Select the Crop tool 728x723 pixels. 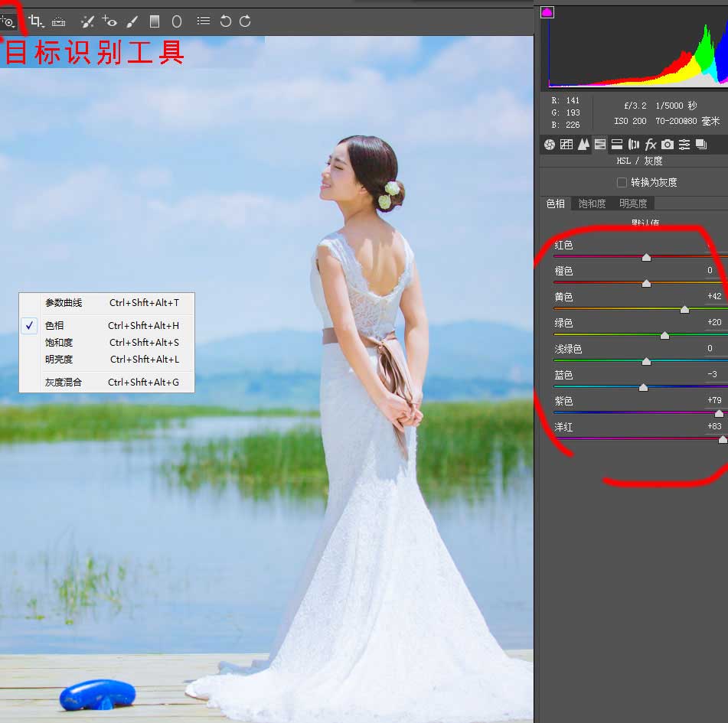point(34,21)
